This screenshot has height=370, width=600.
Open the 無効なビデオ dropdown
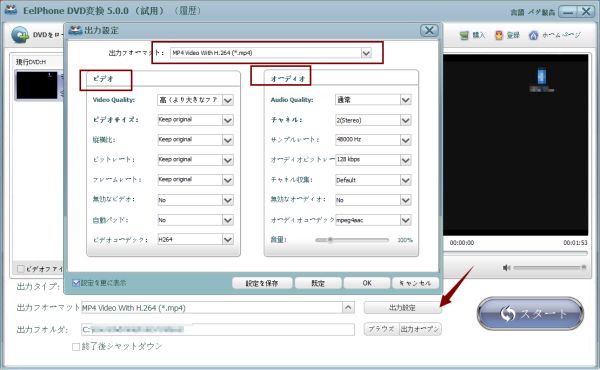(x=228, y=200)
